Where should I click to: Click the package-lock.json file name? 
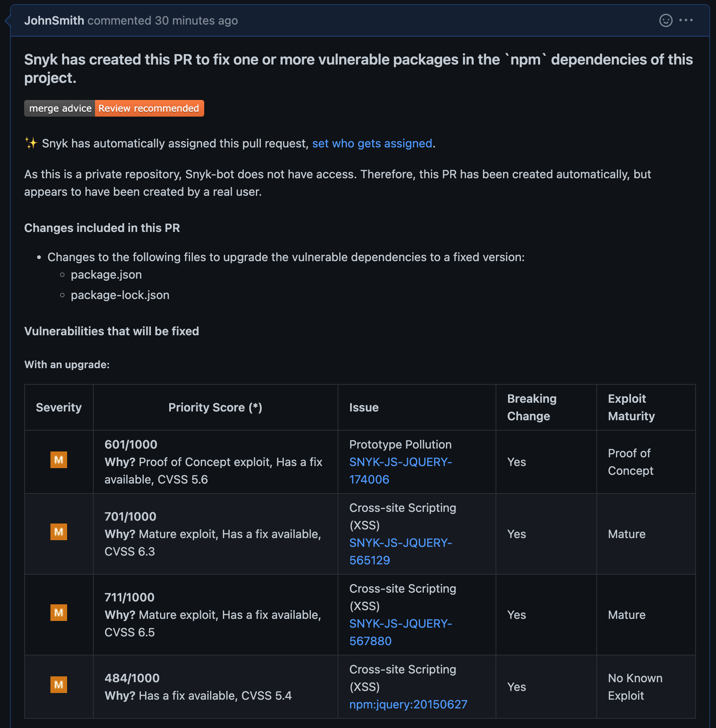tap(120, 294)
